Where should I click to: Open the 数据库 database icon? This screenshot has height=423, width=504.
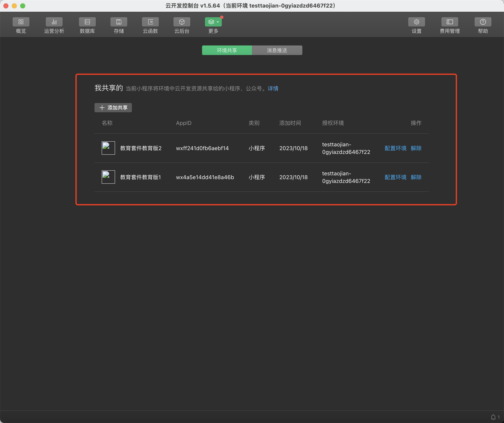coord(87,22)
